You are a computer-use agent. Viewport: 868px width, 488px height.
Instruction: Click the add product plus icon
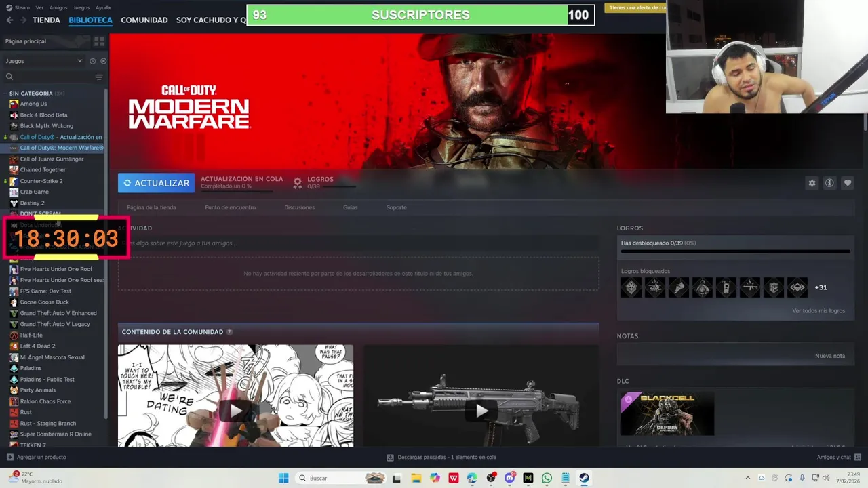click(x=9, y=457)
